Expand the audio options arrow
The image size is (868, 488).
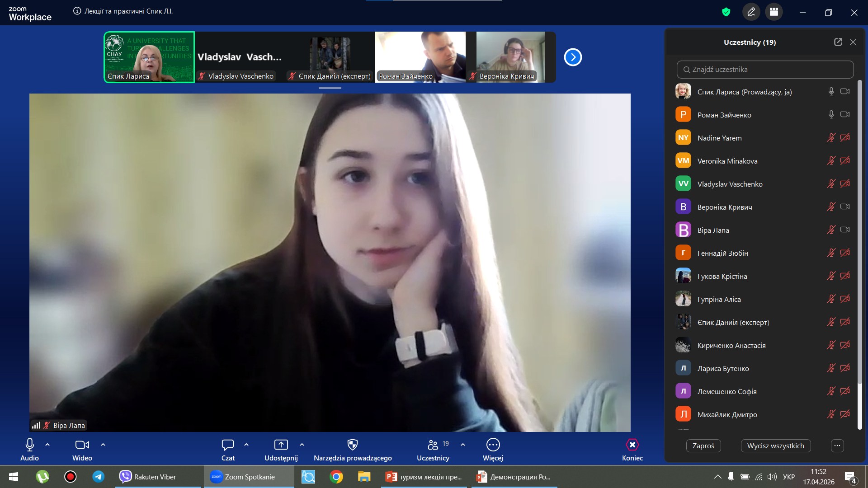[47, 445]
